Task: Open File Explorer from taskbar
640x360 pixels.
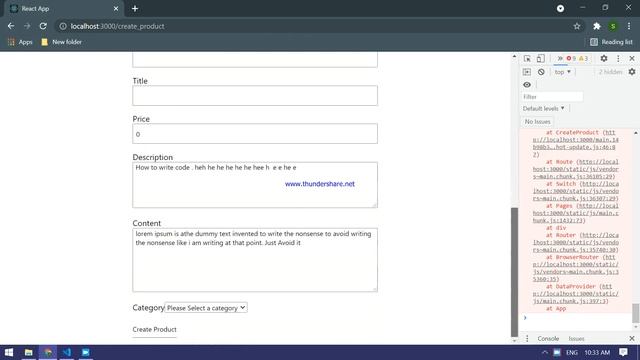Action: click(x=29, y=352)
